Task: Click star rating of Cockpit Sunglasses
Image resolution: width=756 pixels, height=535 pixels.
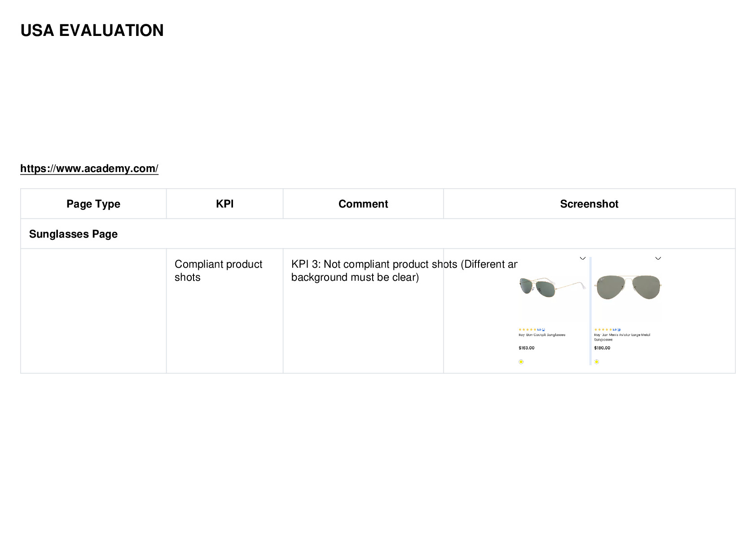Action: point(527,330)
